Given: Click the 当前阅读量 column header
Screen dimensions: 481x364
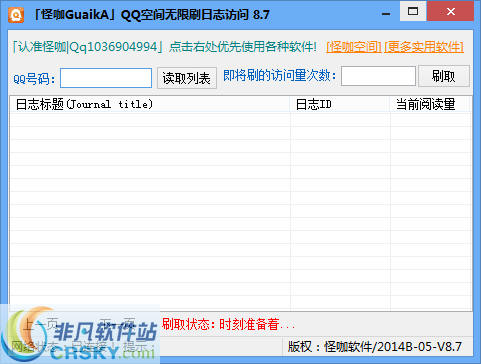Looking at the screenshot, I should [x=430, y=104].
